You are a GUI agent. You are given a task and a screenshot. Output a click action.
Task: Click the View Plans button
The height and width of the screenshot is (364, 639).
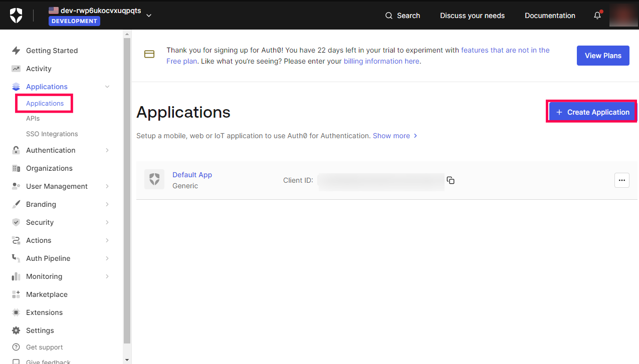603,56
